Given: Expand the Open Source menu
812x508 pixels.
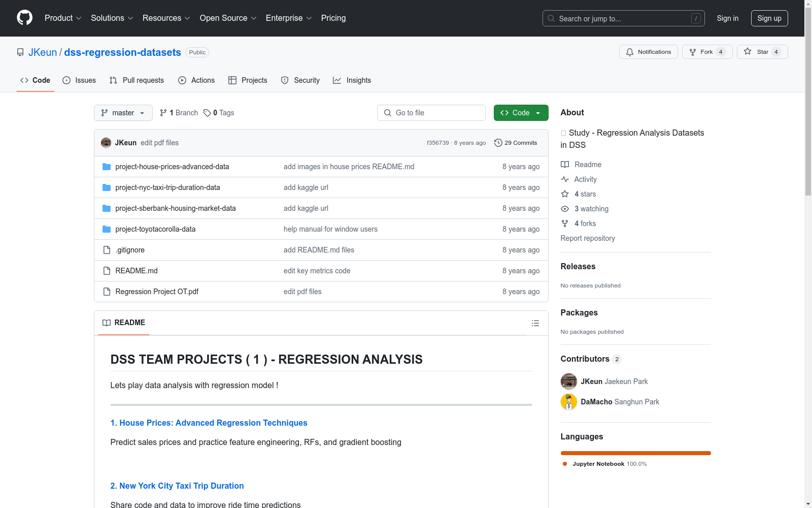Looking at the screenshot, I should point(228,18).
